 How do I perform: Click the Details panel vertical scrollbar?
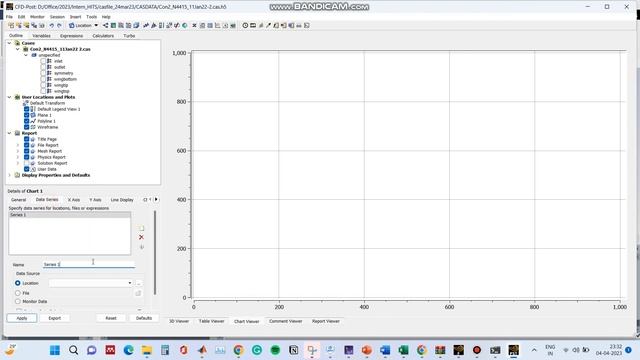point(155,252)
